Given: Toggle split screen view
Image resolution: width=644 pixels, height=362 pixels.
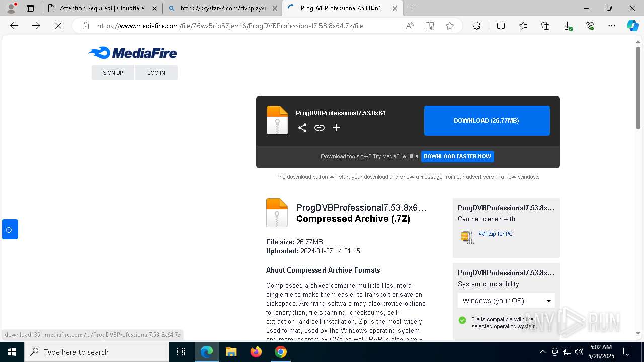Looking at the screenshot, I should (x=501, y=26).
